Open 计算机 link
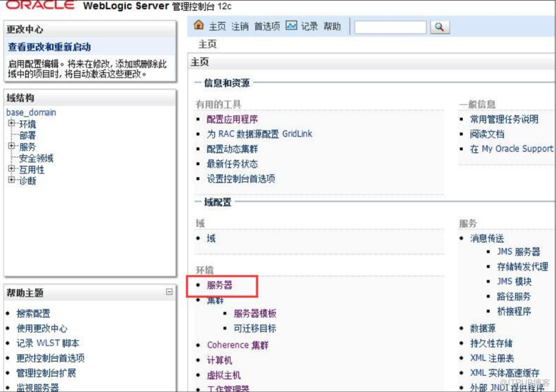This screenshot has height=392, width=556. coord(220,360)
